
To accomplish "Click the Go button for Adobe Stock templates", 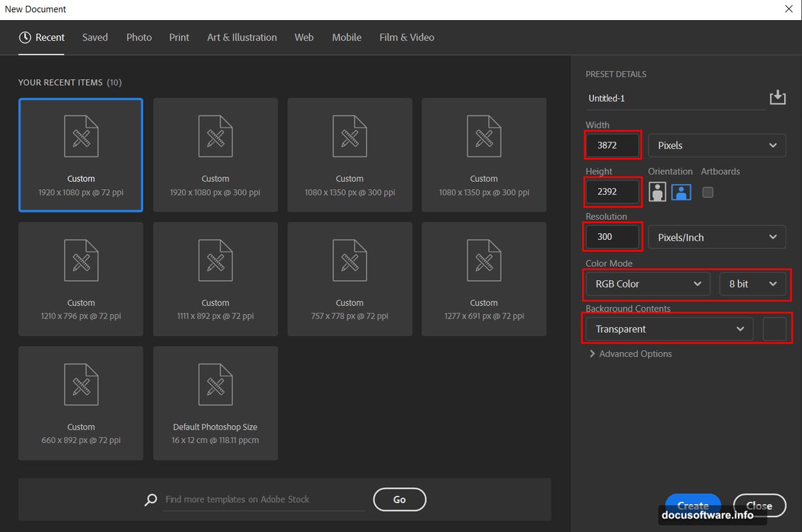I will tap(399, 499).
